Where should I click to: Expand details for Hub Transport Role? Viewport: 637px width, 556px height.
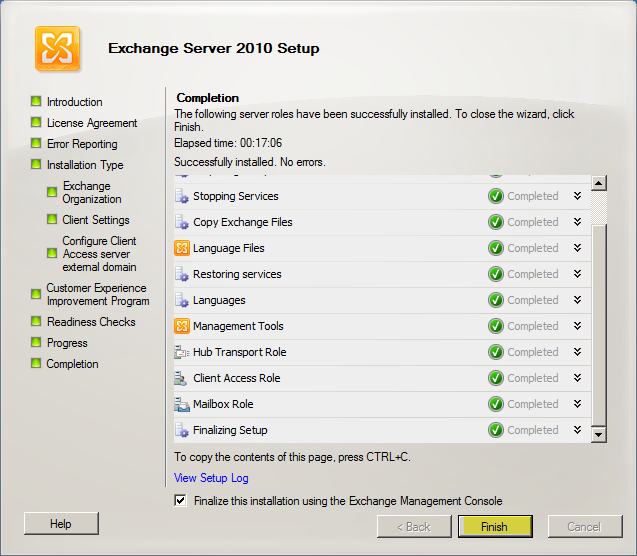pyautogui.click(x=577, y=352)
